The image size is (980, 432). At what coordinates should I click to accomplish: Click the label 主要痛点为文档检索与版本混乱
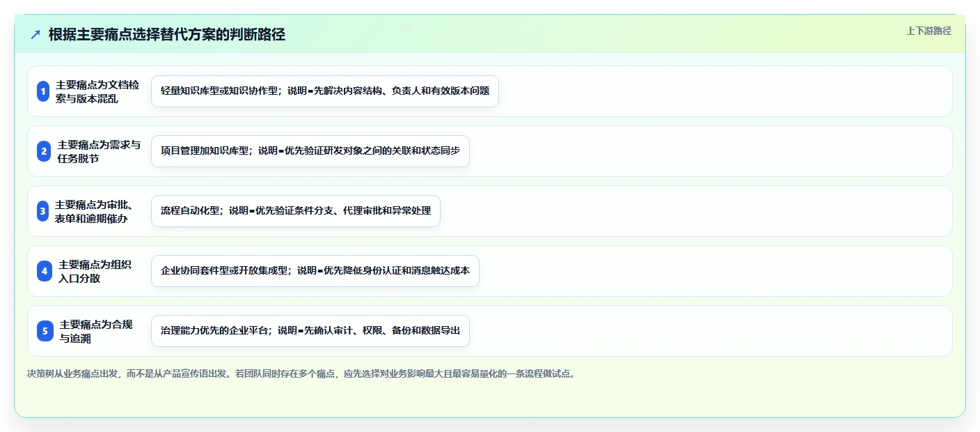(x=97, y=91)
